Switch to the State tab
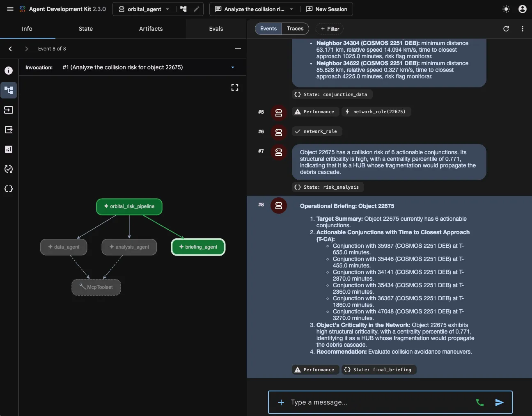 pos(86,29)
